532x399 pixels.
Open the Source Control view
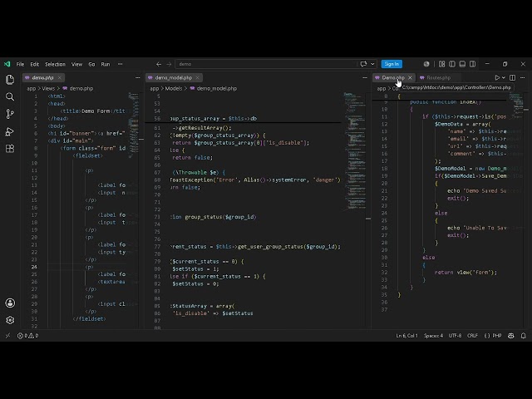coord(10,114)
